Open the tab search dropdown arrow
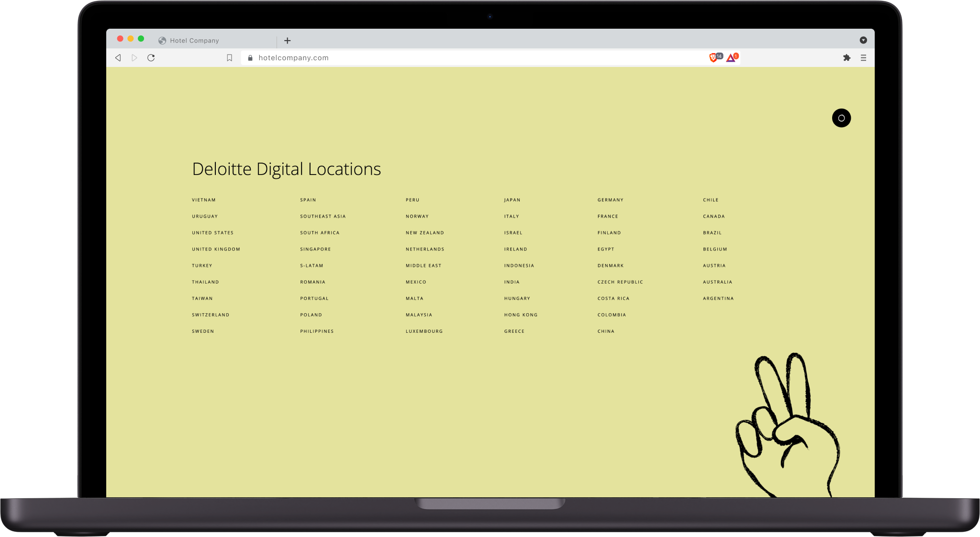The width and height of the screenshot is (980, 537). pyautogui.click(x=863, y=40)
